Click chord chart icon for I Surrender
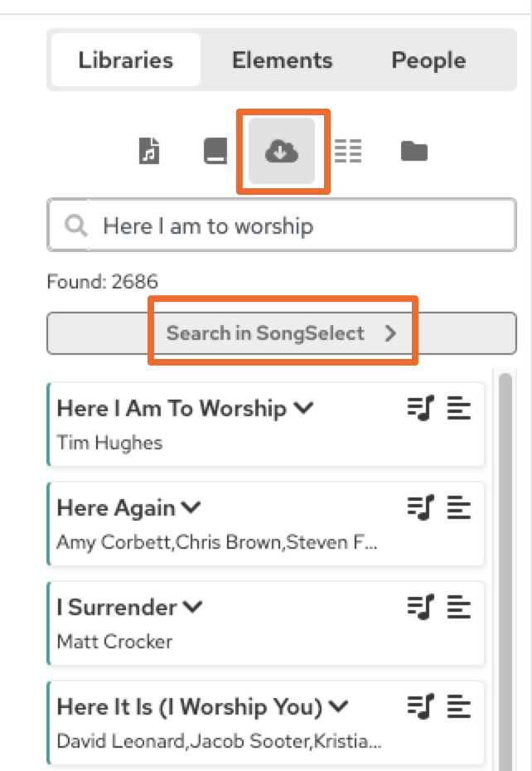 pos(421,608)
